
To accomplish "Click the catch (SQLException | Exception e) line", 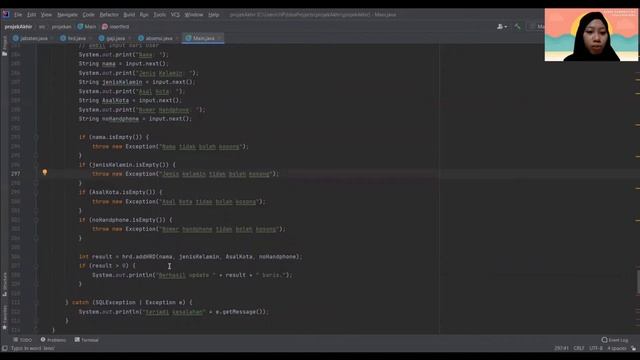I will tap(129, 302).
